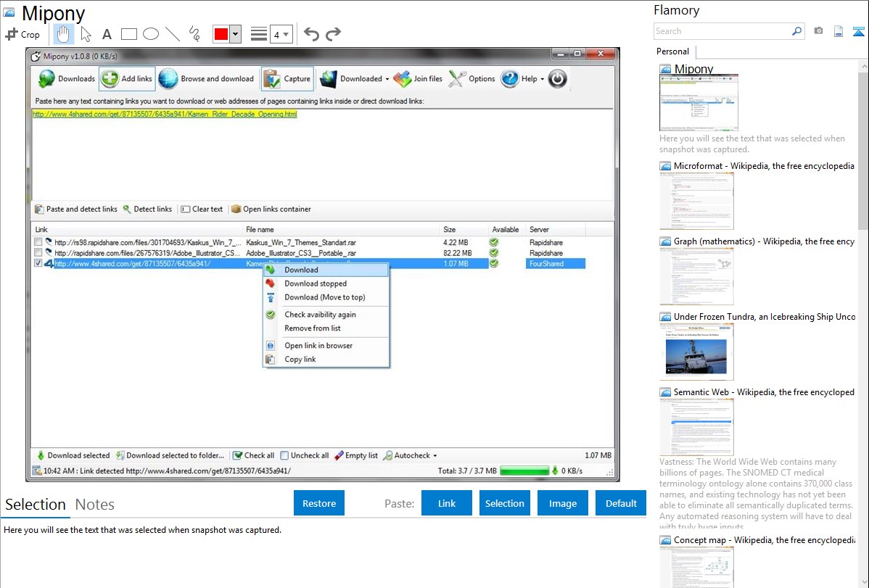Untick checkbox for 4shared link row
Screen dimensions: 869x588
click(x=38, y=263)
